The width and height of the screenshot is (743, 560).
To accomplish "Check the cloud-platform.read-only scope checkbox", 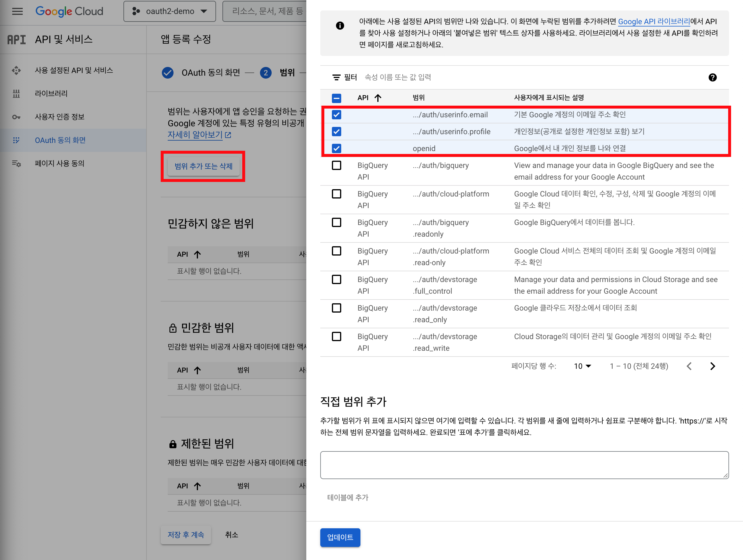I will (x=336, y=251).
